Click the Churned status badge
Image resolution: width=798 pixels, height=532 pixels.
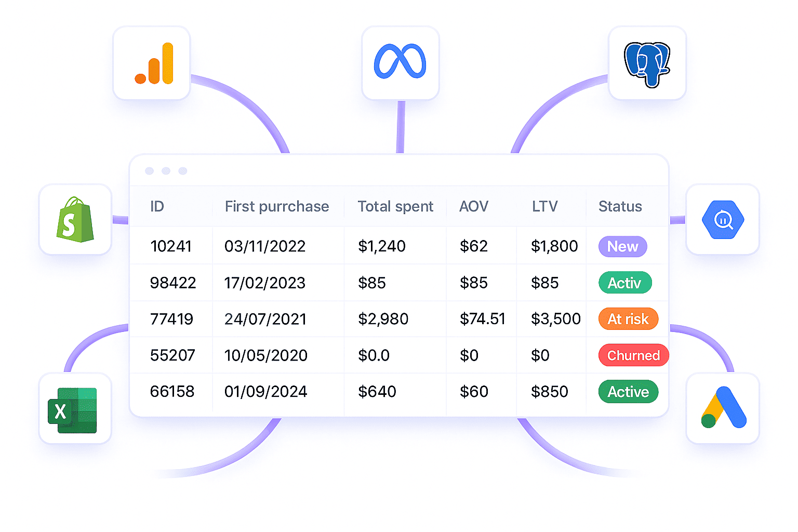point(633,355)
